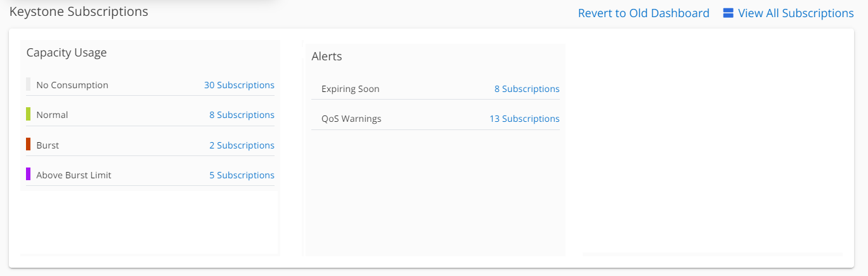Click the green Normal color indicator

tap(29, 114)
